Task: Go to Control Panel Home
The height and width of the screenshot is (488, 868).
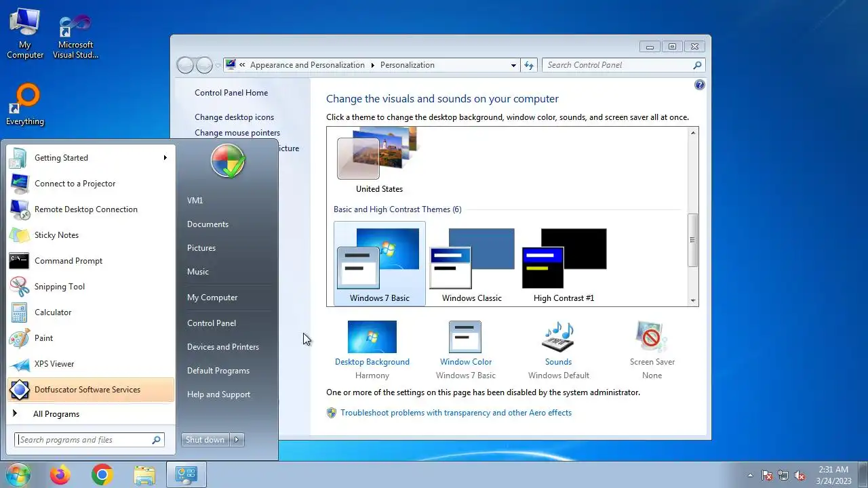Action: pyautogui.click(x=231, y=93)
